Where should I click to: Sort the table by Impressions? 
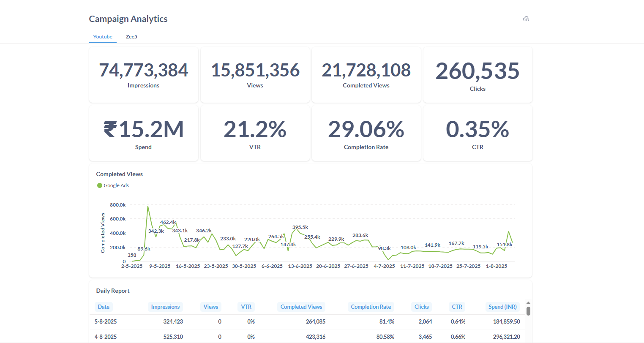pyautogui.click(x=165, y=307)
